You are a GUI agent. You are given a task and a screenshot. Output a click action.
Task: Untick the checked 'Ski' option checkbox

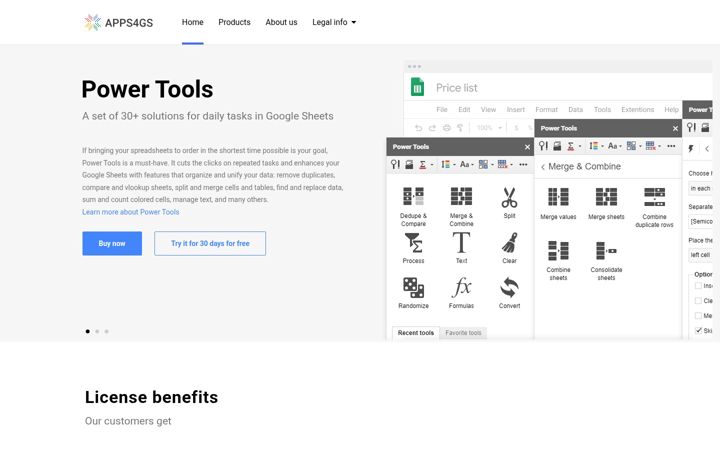pyautogui.click(x=698, y=330)
